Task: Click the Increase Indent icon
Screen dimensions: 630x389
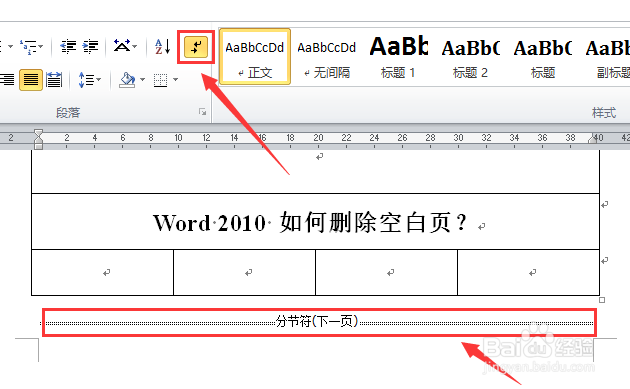Action: [90, 47]
